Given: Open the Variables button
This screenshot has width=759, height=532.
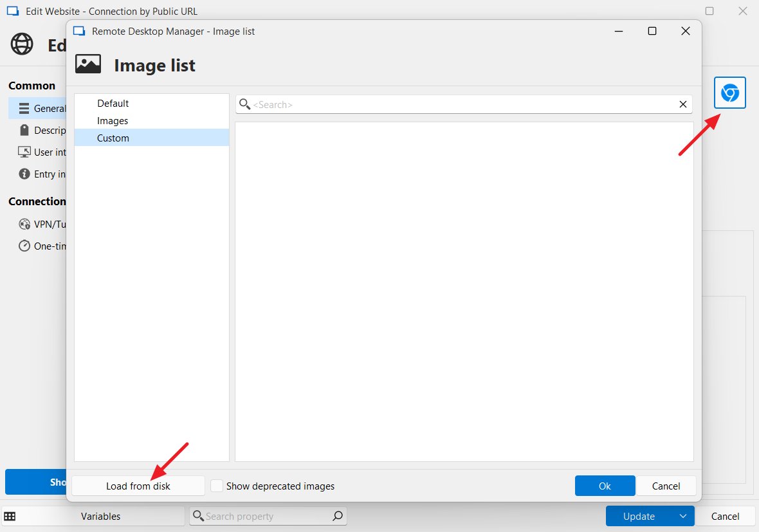Looking at the screenshot, I should tap(100, 516).
